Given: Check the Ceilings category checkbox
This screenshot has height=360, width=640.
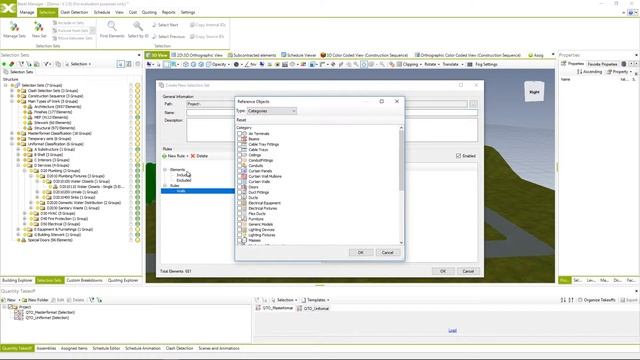Looking at the screenshot, I should (240, 155).
